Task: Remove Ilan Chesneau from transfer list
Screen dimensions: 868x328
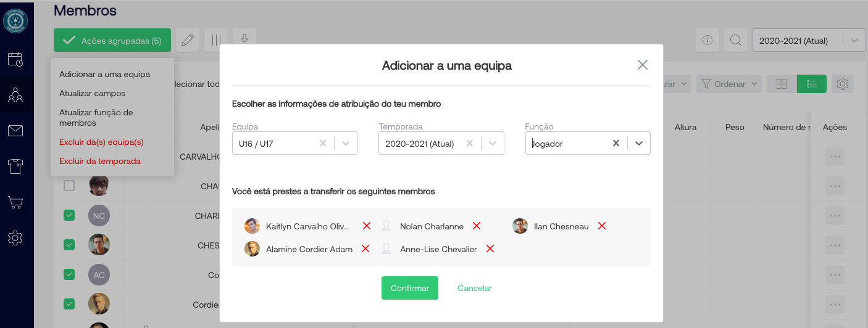Action: pos(602,226)
